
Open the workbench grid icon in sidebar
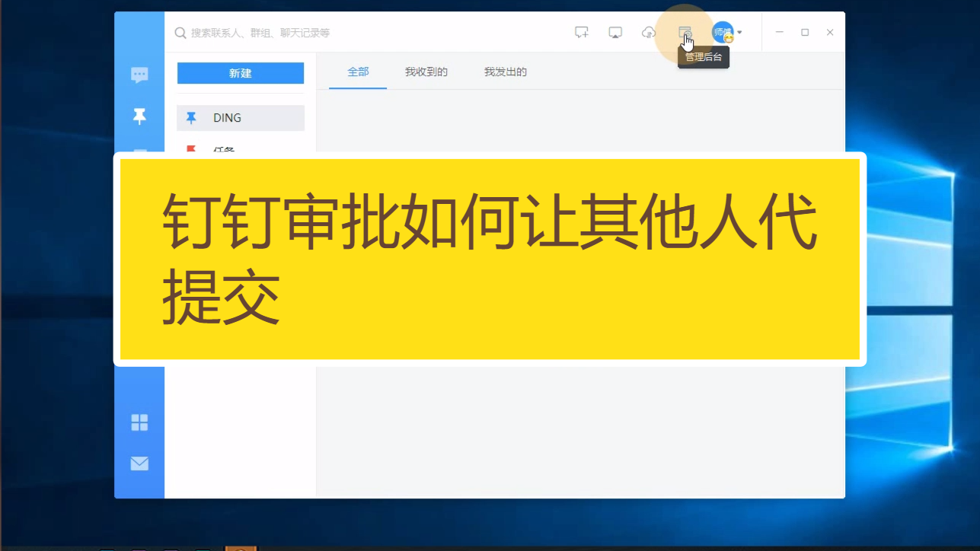(x=139, y=422)
